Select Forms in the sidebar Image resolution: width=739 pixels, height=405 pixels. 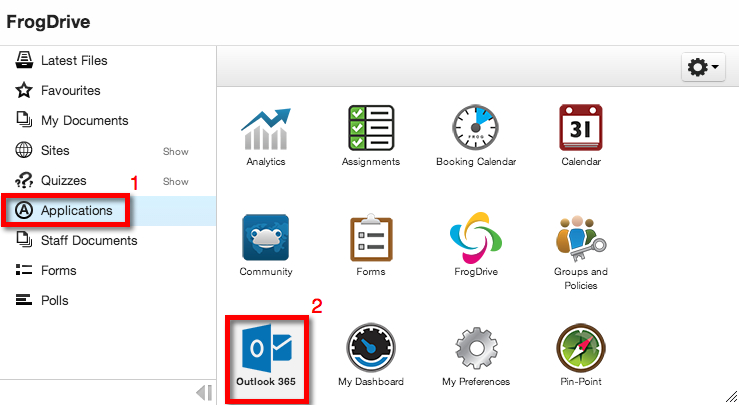coord(108,271)
